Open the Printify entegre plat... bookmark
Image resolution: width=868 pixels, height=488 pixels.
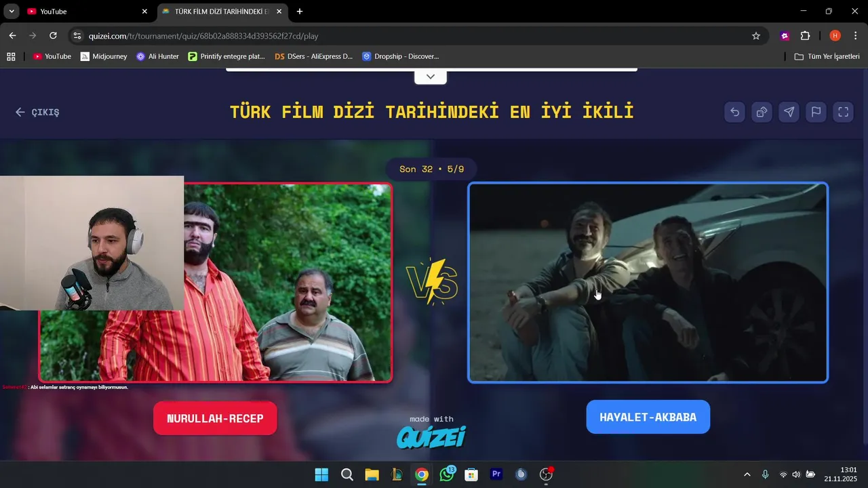(x=226, y=57)
